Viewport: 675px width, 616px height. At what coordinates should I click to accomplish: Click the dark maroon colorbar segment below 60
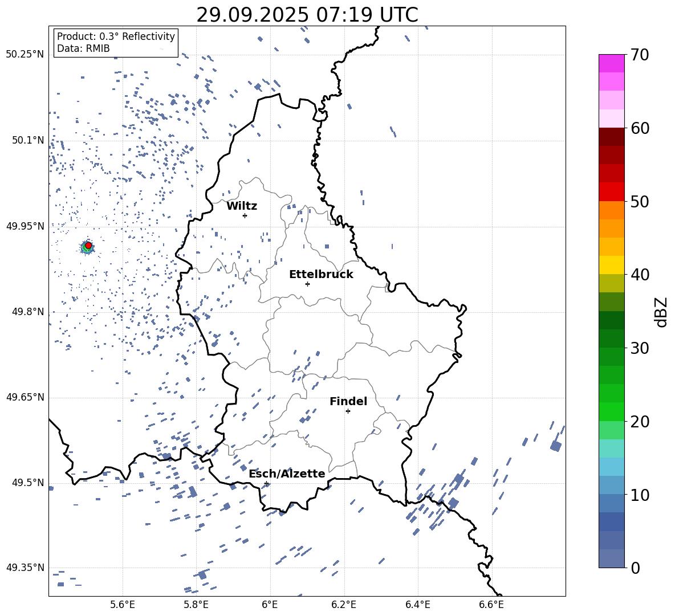[x=611, y=137]
